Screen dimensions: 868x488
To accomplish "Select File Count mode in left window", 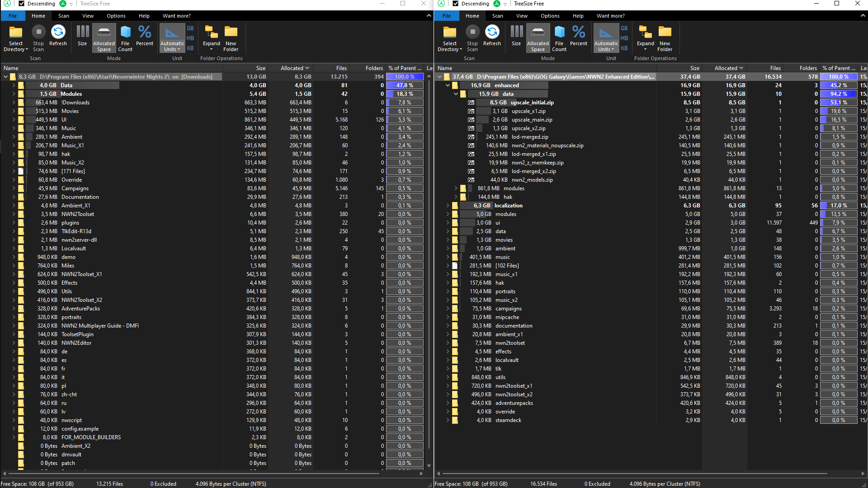I will pos(125,38).
